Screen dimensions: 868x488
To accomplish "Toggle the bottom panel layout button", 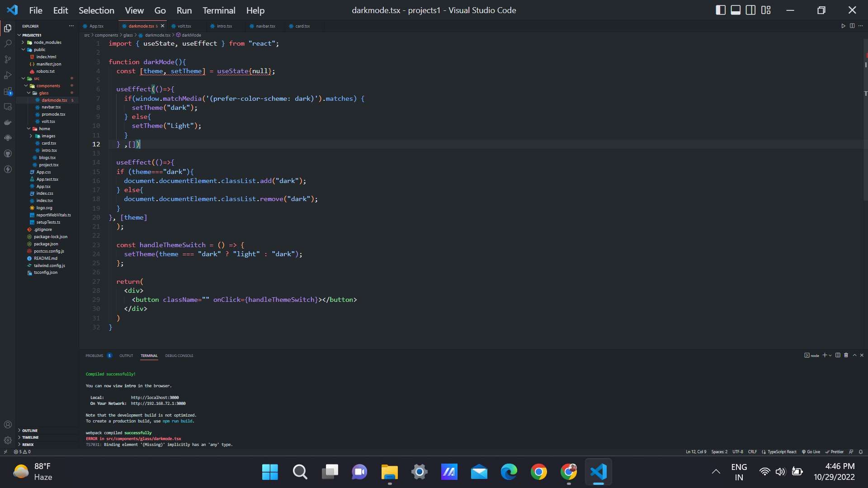I will click(x=736, y=10).
